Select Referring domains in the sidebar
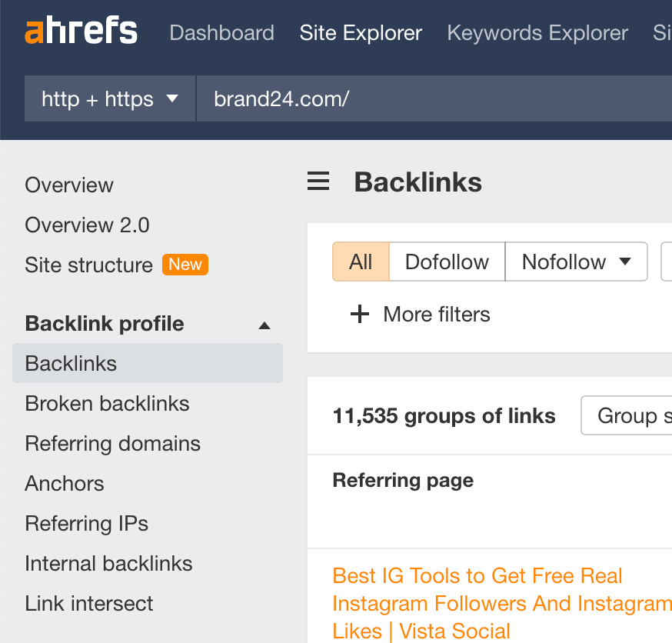 click(x=112, y=443)
